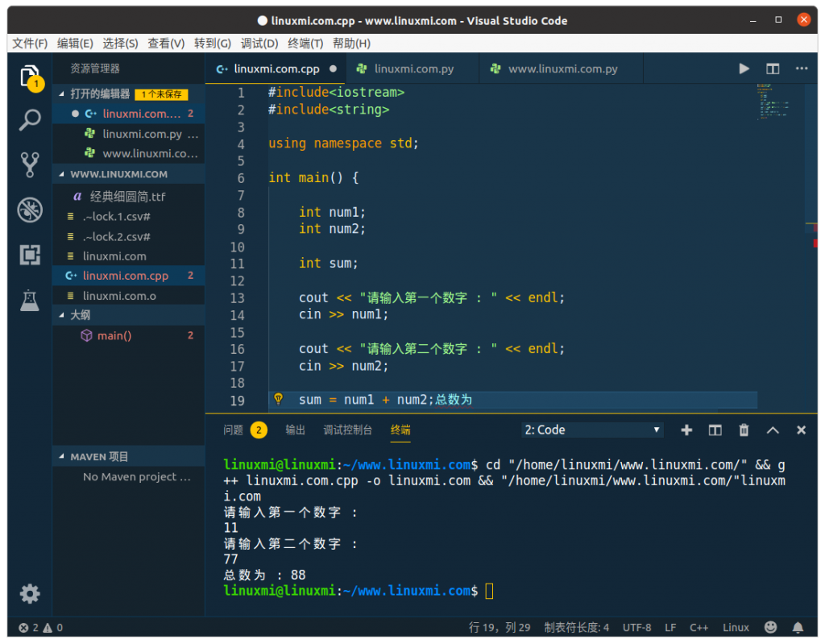Change language mode C++ in status bar
Screen dimensions: 825x644
699,627
